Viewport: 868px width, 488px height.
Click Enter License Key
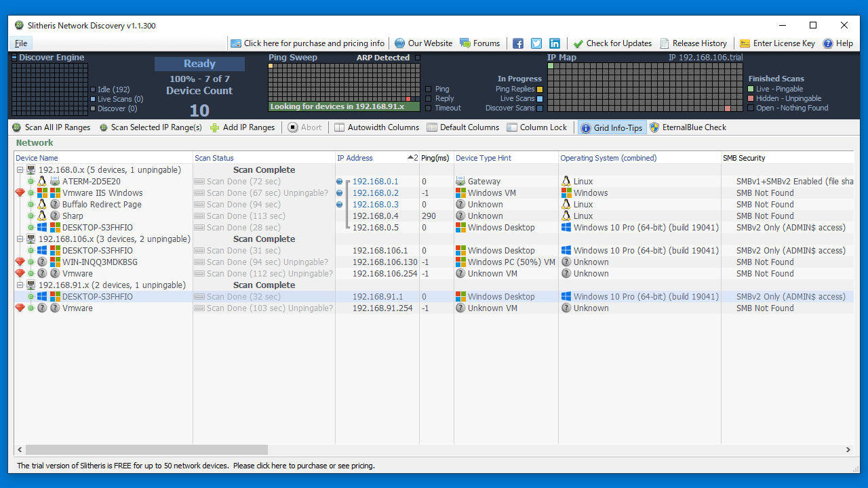(x=777, y=43)
